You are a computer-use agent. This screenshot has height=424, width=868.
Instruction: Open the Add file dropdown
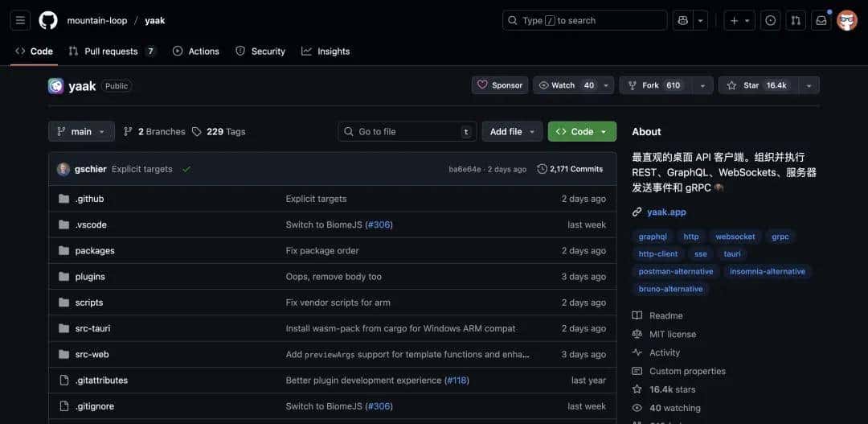512,131
